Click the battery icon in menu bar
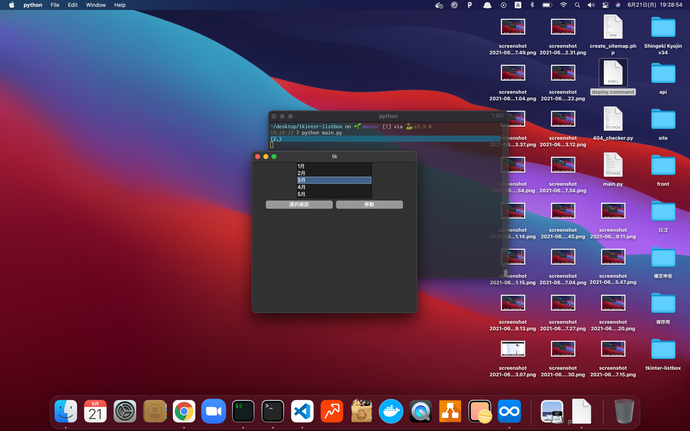The image size is (690, 431). pyautogui.click(x=547, y=5)
